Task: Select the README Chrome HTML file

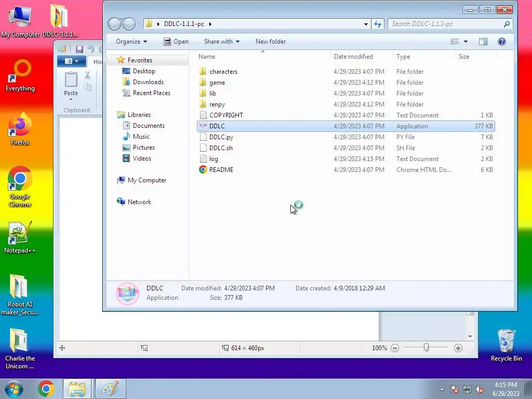Action: tap(345, 170)
